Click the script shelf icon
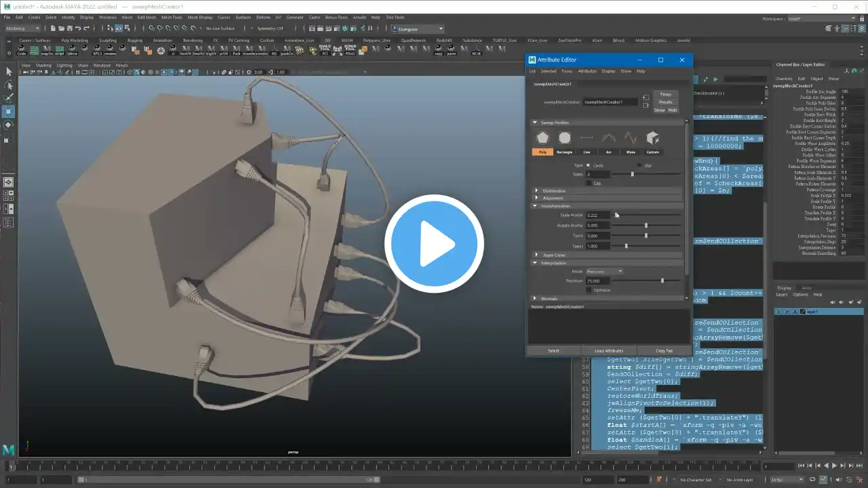The height and width of the screenshot is (488, 868). click(x=60, y=50)
